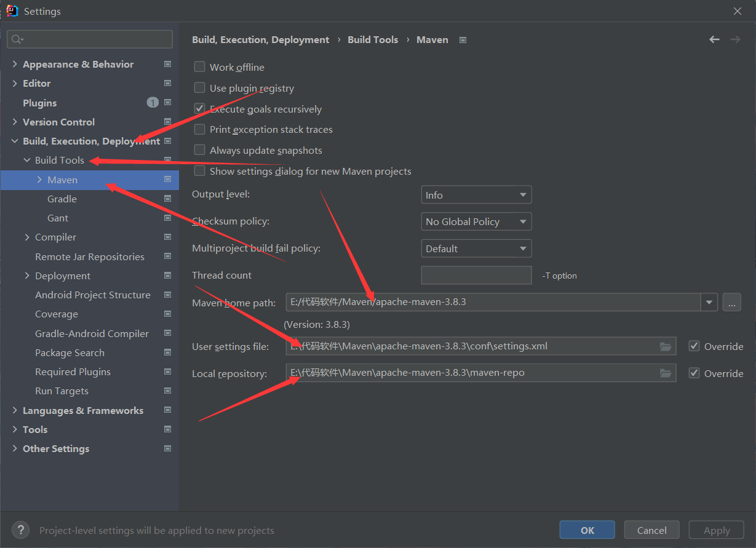The height and width of the screenshot is (548, 756).
Task: Click the project-level icon beside Plugins
Action: pyautogui.click(x=167, y=103)
